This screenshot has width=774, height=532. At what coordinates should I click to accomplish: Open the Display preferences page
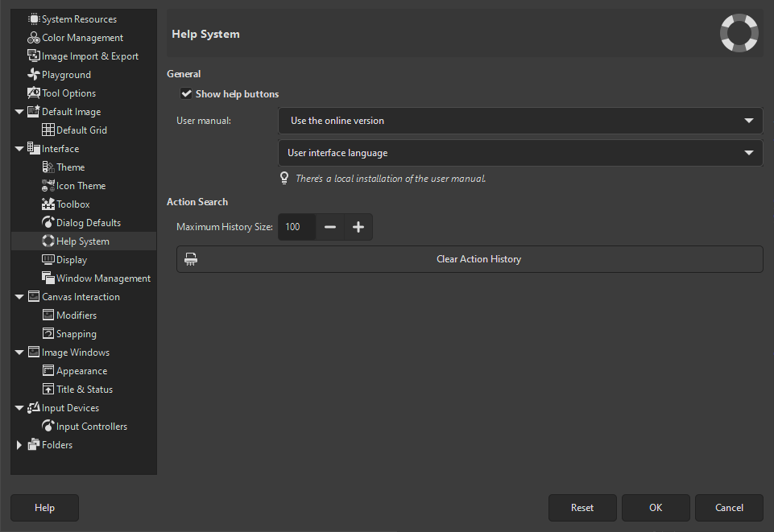tap(72, 260)
